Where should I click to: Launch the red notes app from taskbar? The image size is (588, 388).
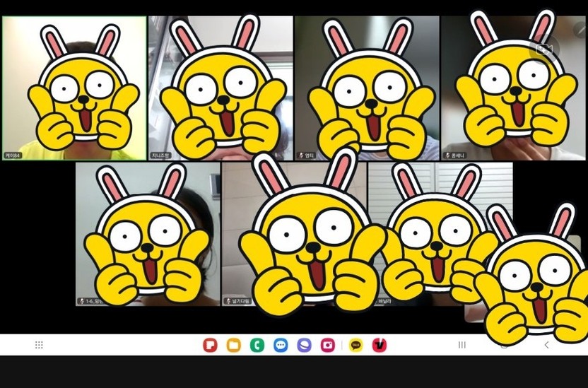click(x=211, y=345)
